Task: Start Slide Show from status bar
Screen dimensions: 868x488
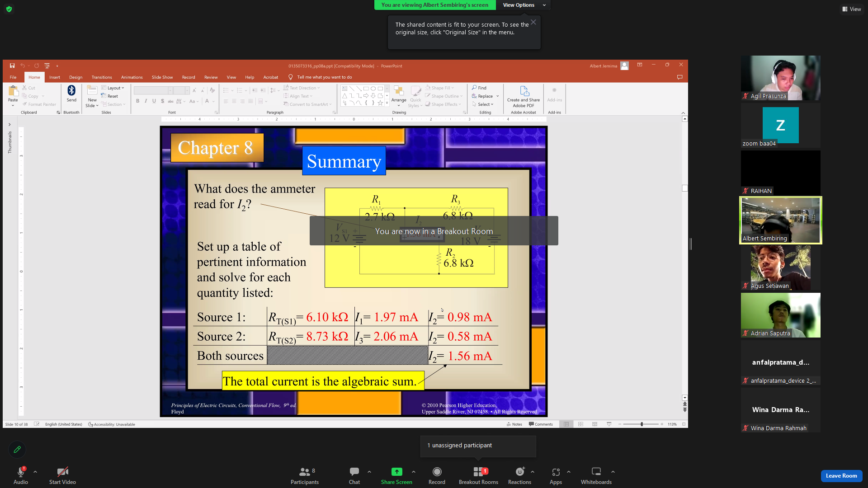Action: tap(609, 424)
